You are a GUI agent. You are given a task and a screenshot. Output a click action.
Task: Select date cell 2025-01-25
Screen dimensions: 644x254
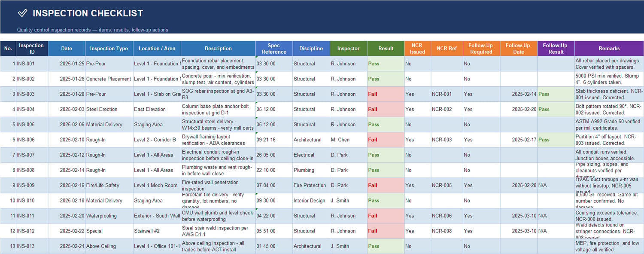pos(67,64)
